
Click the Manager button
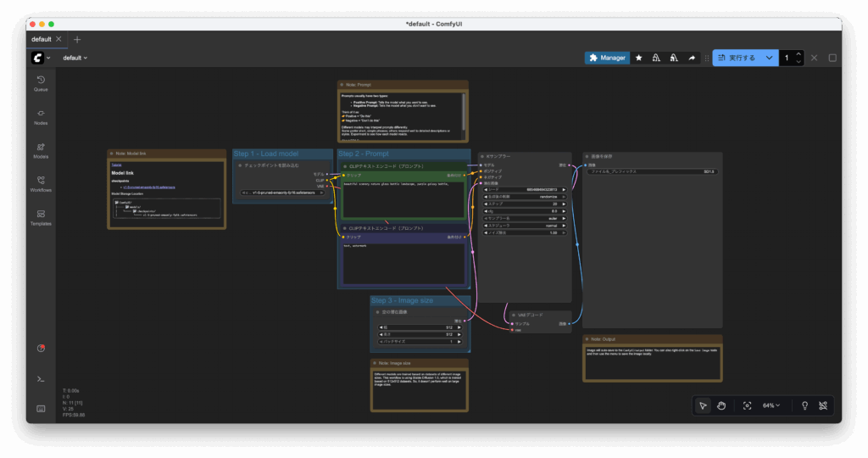(606, 58)
